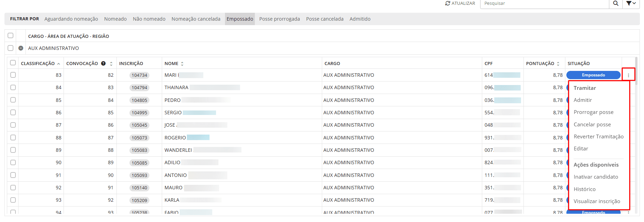Sort by the Classificação column arrow
The image size is (644, 222).
pyautogui.click(x=59, y=64)
